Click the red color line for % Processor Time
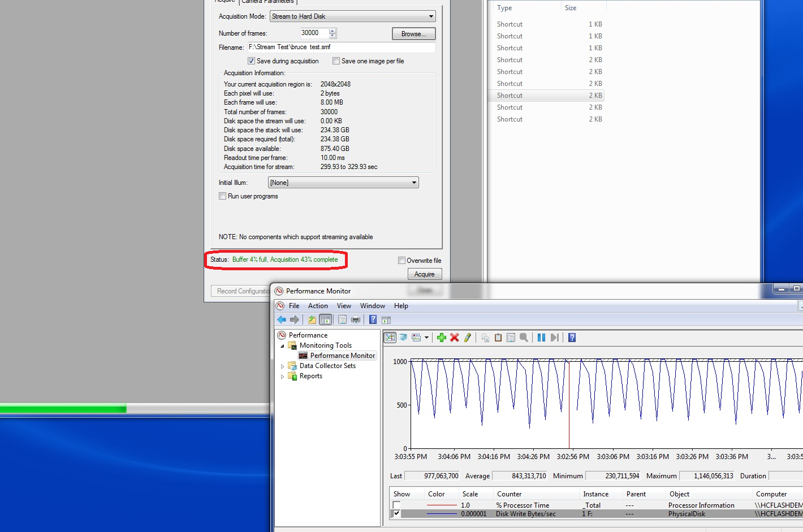 tap(442, 505)
